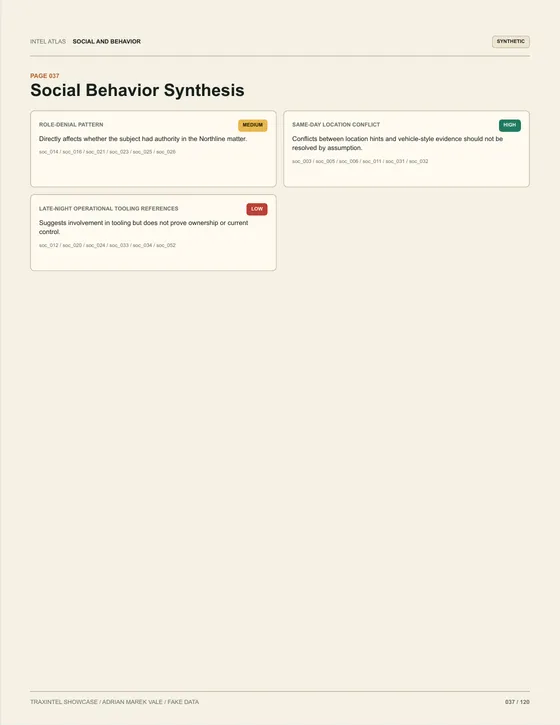The width and height of the screenshot is (560, 725).
Task: Click text 'Suggests involvement in tooling'
Action: tap(143, 227)
